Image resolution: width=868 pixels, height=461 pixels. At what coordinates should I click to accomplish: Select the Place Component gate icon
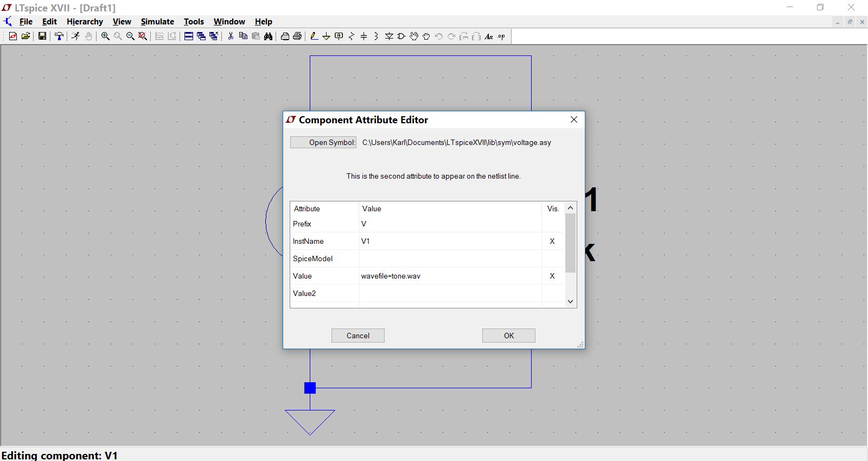click(x=401, y=36)
